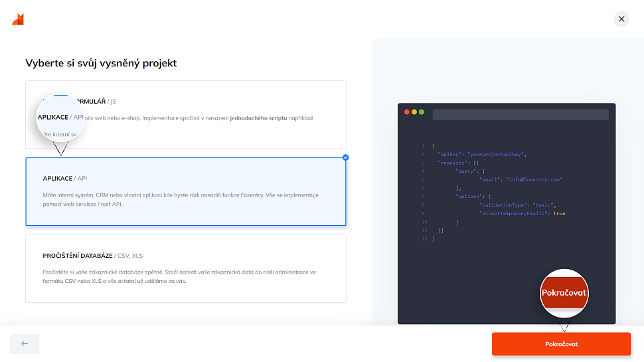
Task: Click the yellow dot in the code window
Action: (x=414, y=112)
